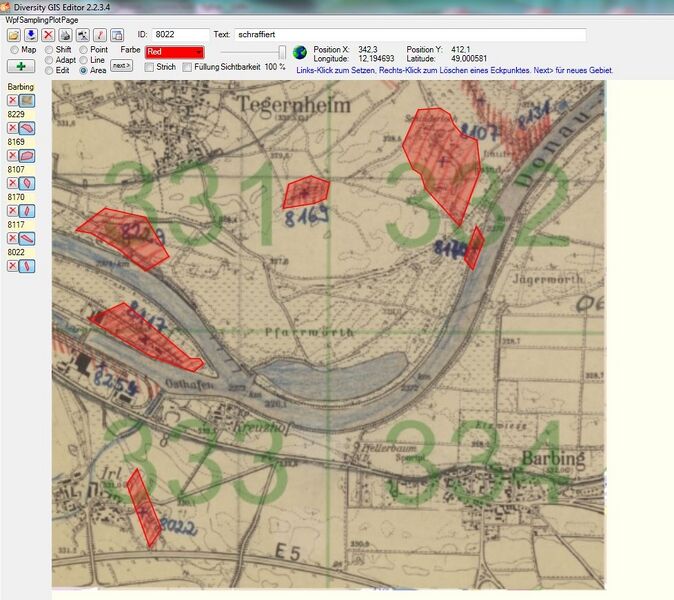The width and height of the screenshot is (674, 600).
Task: Select polygon 8107 shape icon in list
Action: tap(27, 183)
